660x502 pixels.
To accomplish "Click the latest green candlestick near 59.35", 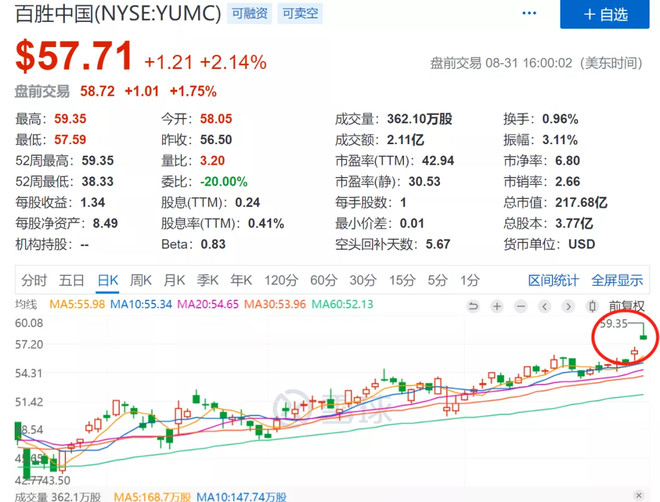I will (x=643, y=337).
